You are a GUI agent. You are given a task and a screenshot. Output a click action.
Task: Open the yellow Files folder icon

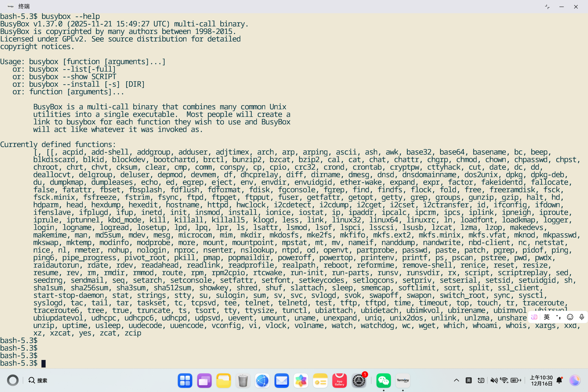[224, 381]
